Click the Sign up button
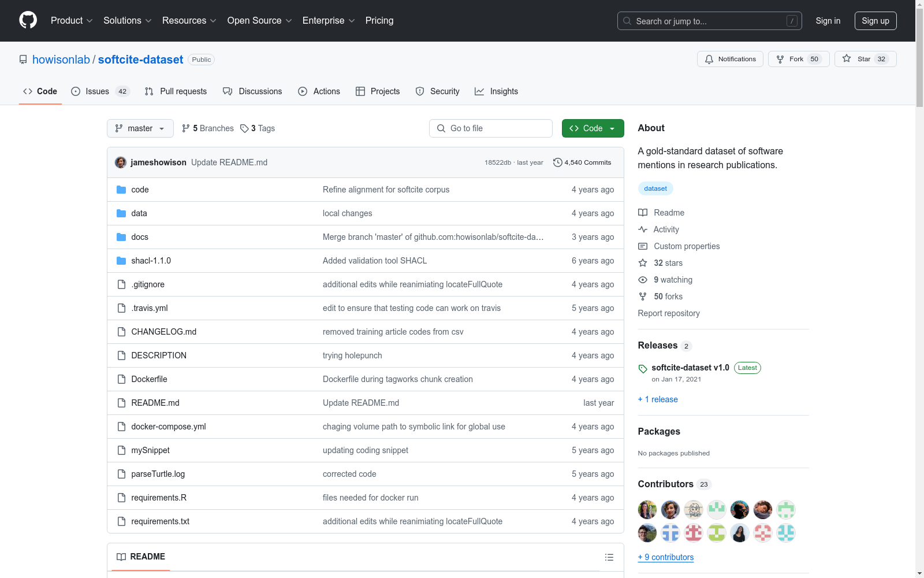Image resolution: width=924 pixels, height=578 pixels. click(x=875, y=21)
